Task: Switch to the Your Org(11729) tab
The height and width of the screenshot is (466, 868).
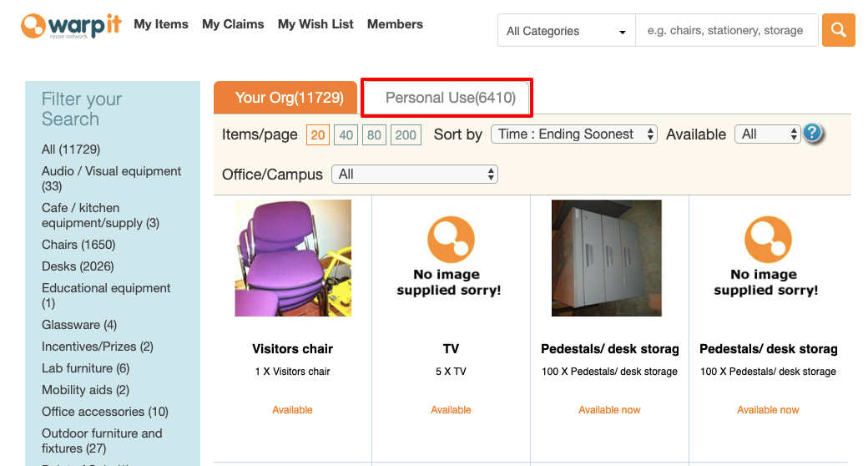Action: 285,98
